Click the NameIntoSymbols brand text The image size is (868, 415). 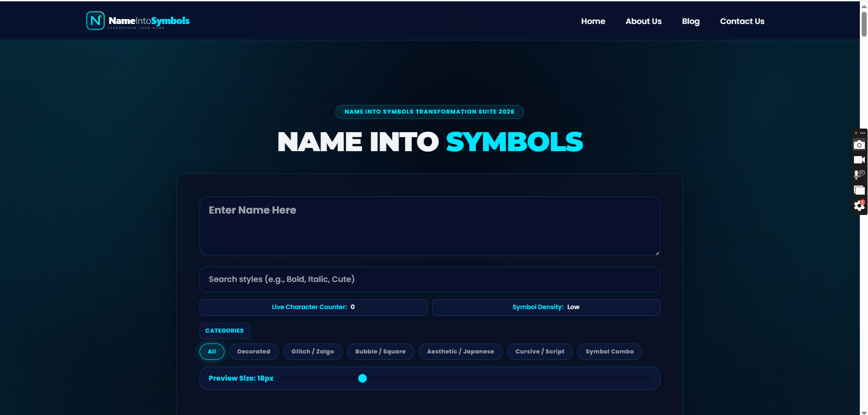(x=149, y=21)
